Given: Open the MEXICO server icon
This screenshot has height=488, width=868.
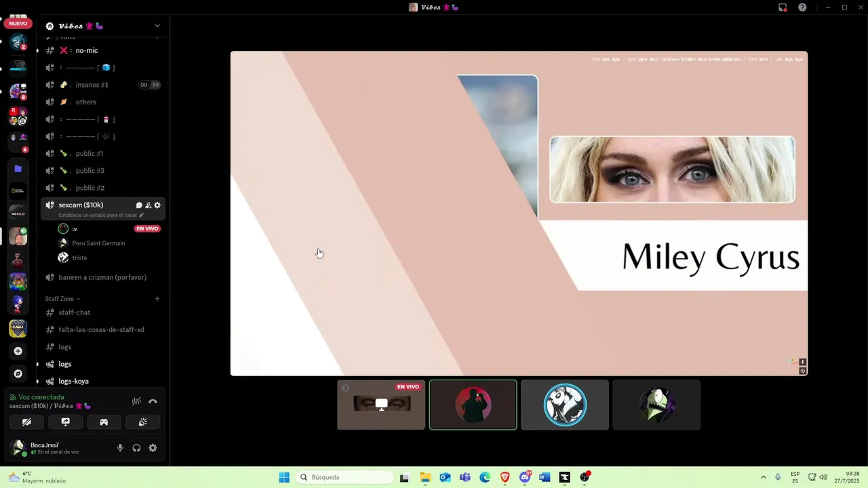Looking at the screenshot, I should click(x=18, y=213).
